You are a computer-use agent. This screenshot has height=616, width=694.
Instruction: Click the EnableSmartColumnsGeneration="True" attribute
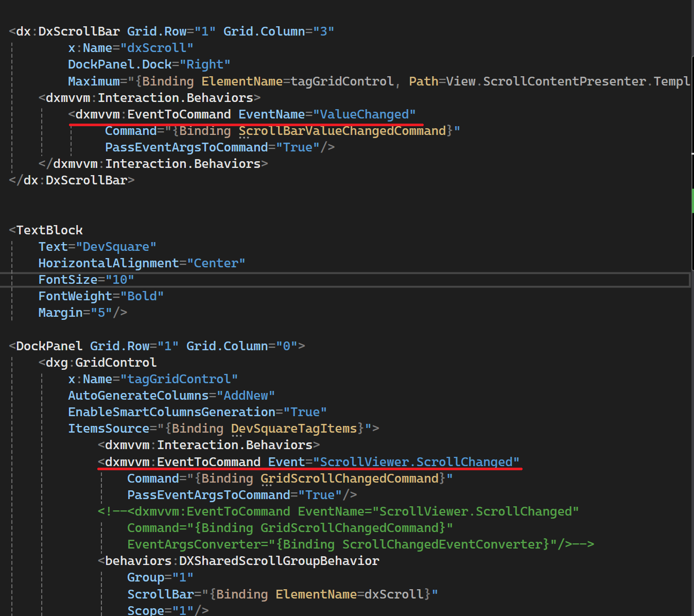point(197,412)
